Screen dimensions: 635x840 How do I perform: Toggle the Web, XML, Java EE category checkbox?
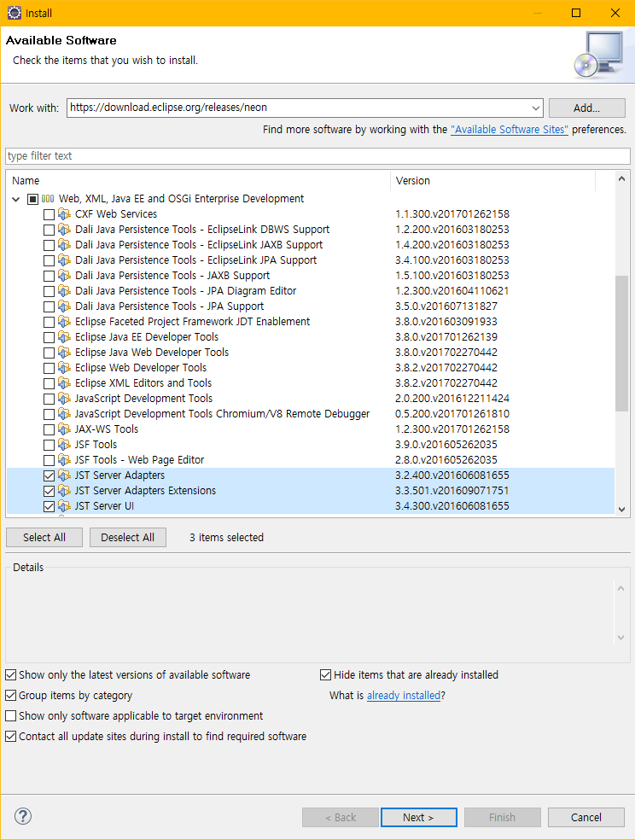[x=32, y=199]
